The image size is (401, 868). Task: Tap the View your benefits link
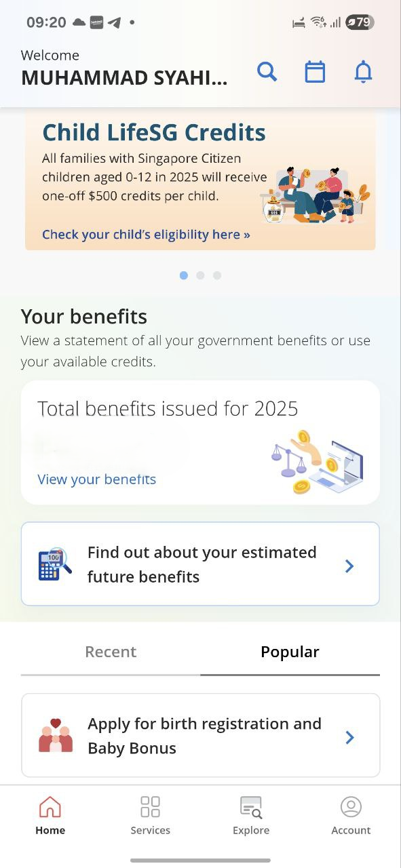click(x=96, y=479)
